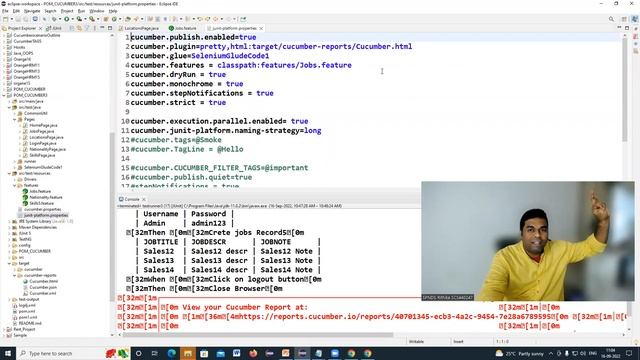Image resolution: width=640 pixels, height=360 pixels.
Task: Close the Console view tab
Action: pos(144,199)
